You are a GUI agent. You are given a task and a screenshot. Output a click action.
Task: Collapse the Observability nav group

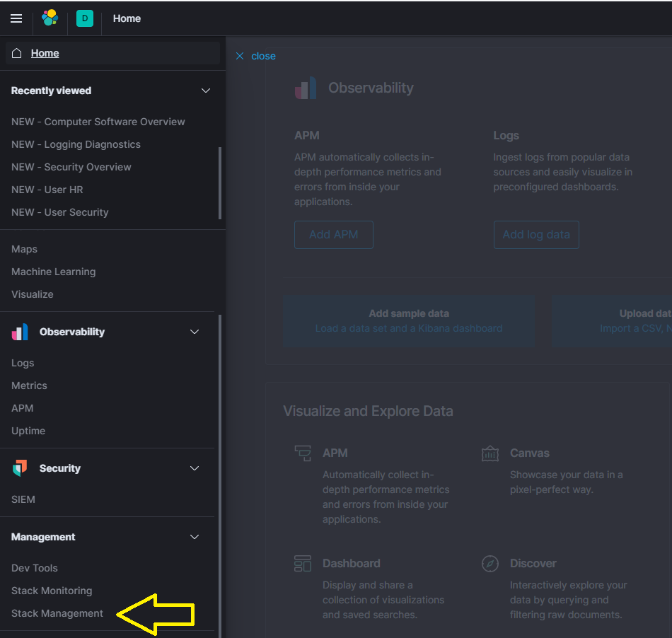coord(195,332)
